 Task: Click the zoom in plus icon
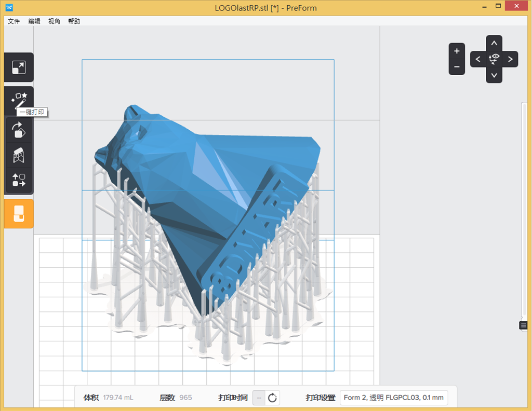coord(456,50)
